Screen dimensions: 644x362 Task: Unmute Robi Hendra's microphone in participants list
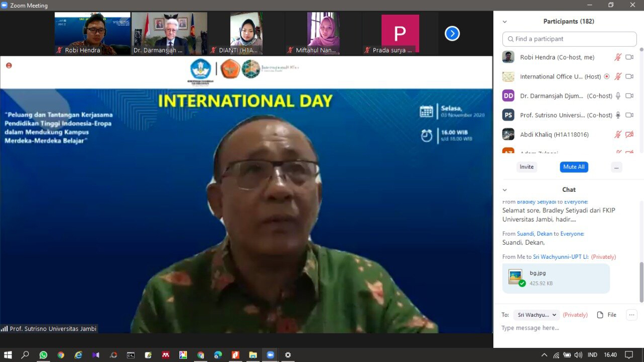pyautogui.click(x=618, y=57)
